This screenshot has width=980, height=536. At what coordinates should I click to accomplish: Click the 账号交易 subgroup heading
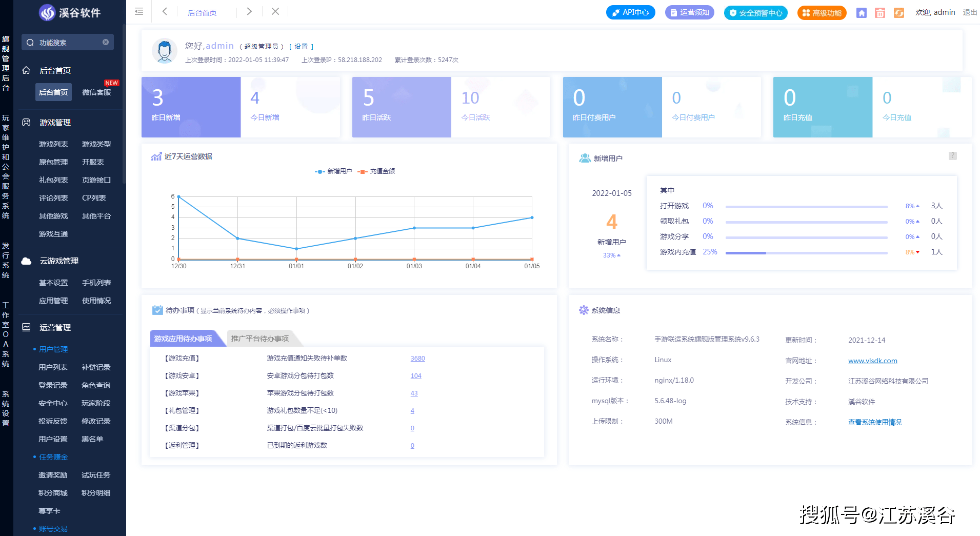[53, 529]
